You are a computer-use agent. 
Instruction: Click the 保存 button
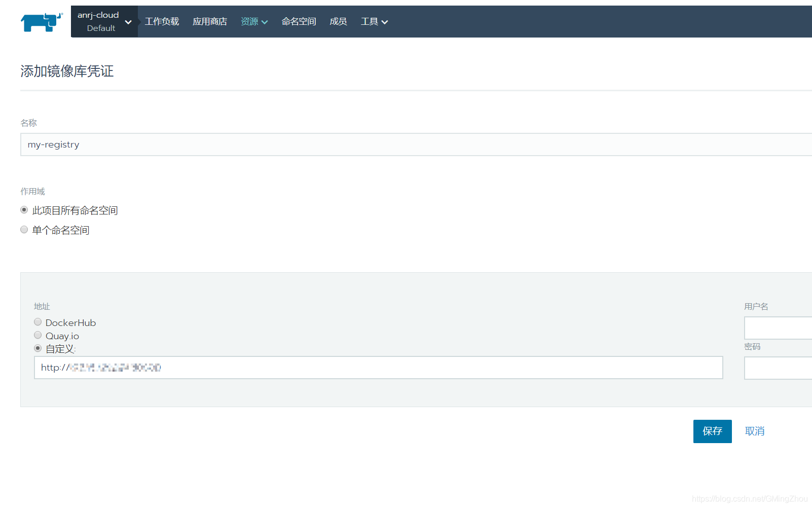[x=712, y=431]
